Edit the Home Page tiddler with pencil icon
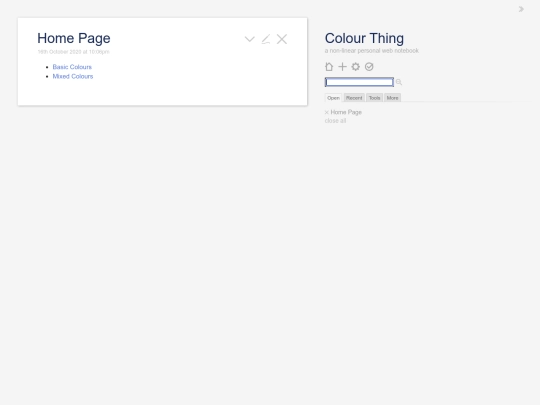The height and width of the screenshot is (405, 540). tap(266, 39)
